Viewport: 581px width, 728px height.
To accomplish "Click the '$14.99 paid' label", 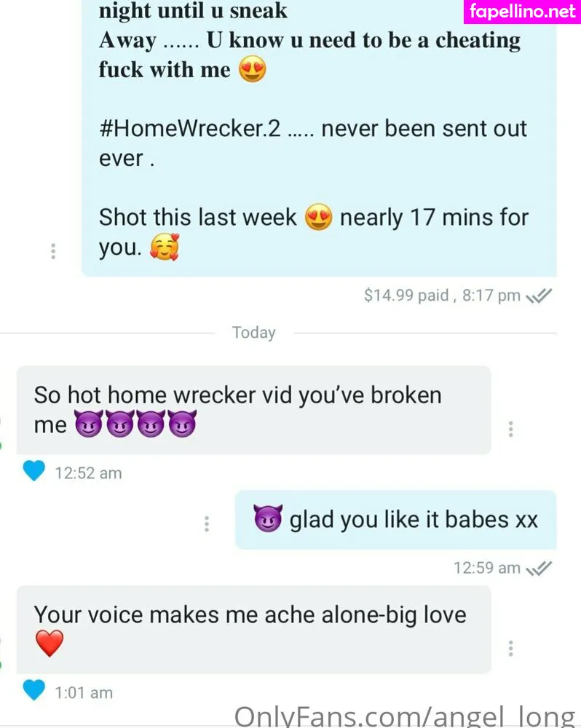I will click(406, 296).
